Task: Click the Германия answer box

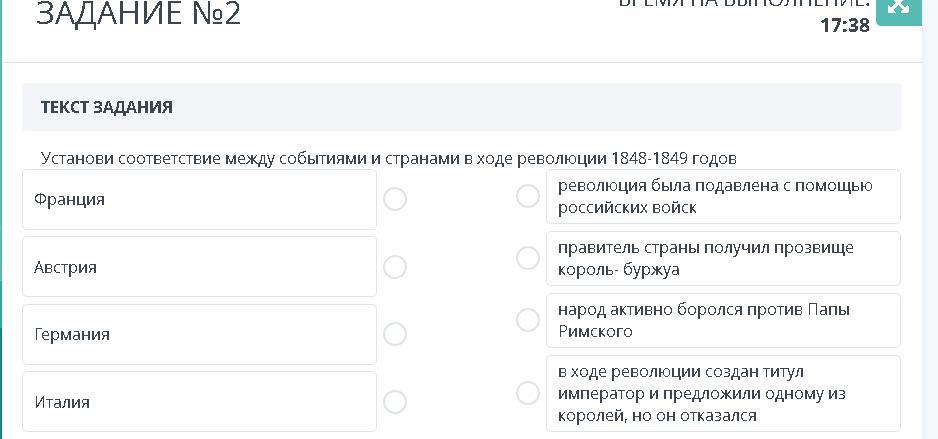Action: pyautogui.click(x=199, y=334)
